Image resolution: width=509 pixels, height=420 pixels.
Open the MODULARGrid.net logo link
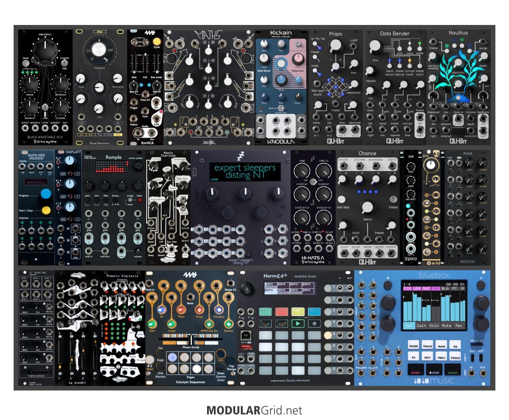pos(254,410)
